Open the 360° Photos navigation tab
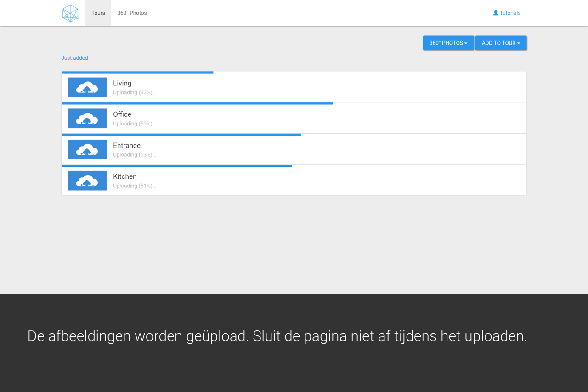 click(x=132, y=13)
